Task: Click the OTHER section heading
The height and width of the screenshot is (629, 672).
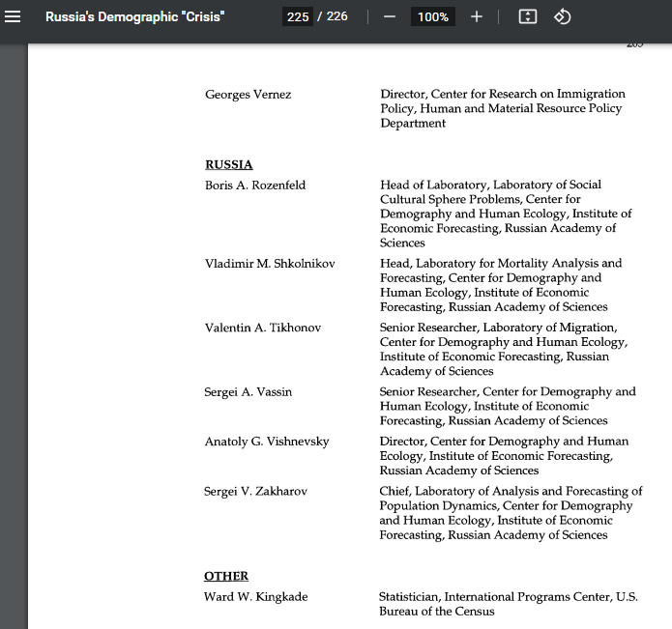Action: click(x=226, y=576)
